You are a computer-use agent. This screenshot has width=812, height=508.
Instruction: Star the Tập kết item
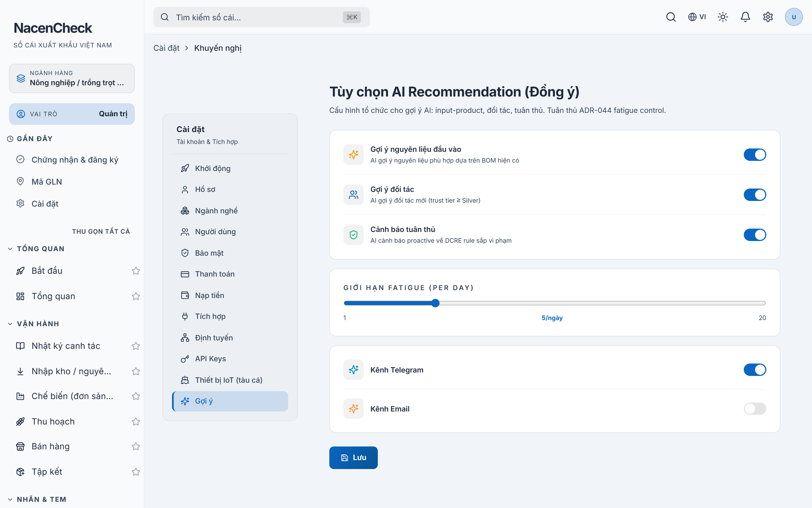[136, 472]
